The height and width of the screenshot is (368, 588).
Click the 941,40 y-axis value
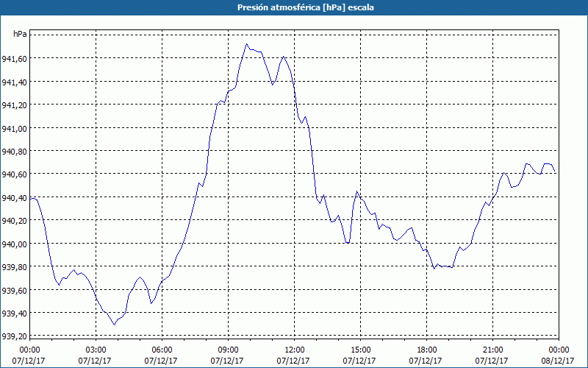14,82
